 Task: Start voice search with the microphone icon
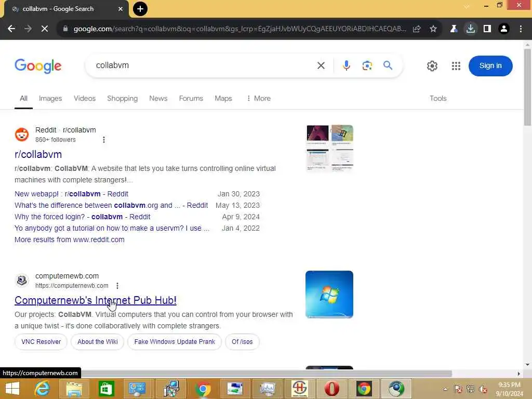click(x=346, y=65)
